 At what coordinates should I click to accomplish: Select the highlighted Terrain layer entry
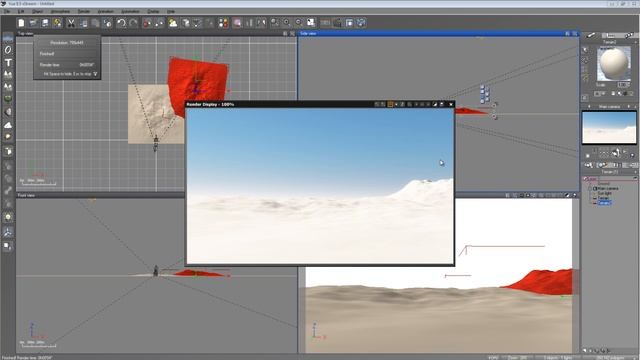pos(604,202)
